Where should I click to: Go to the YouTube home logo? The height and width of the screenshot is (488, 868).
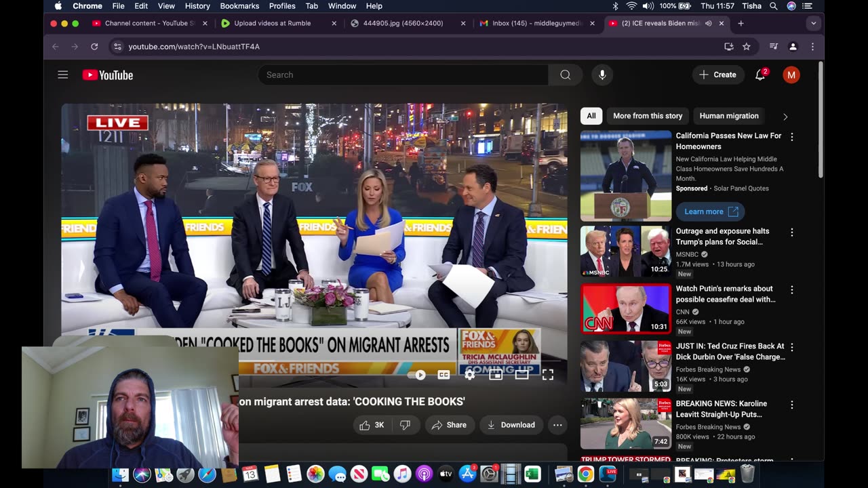pyautogui.click(x=108, y=75)
